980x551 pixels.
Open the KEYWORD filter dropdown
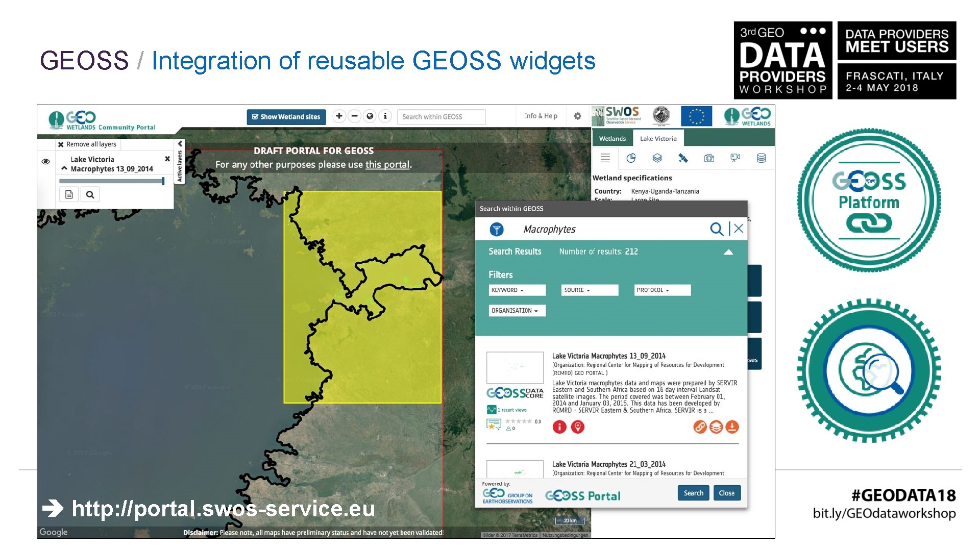tap(517, 290)
